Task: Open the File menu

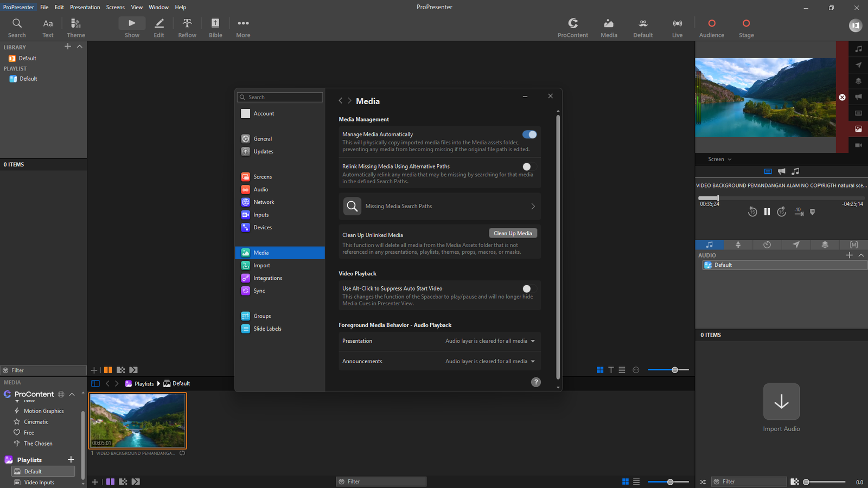Action: click(x=44, y=7)
